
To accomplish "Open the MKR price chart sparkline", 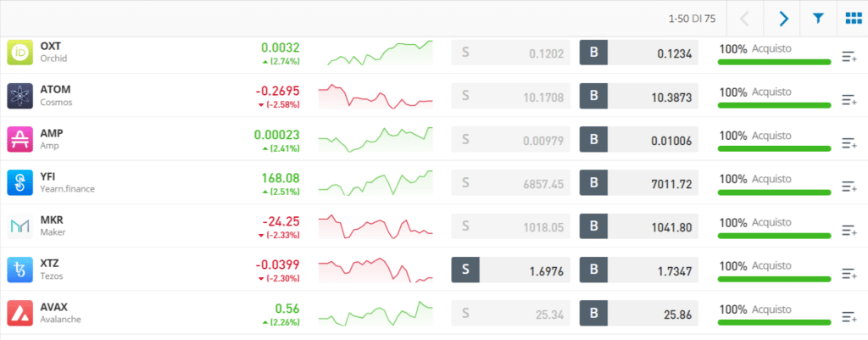I will (x=376, y=226).
